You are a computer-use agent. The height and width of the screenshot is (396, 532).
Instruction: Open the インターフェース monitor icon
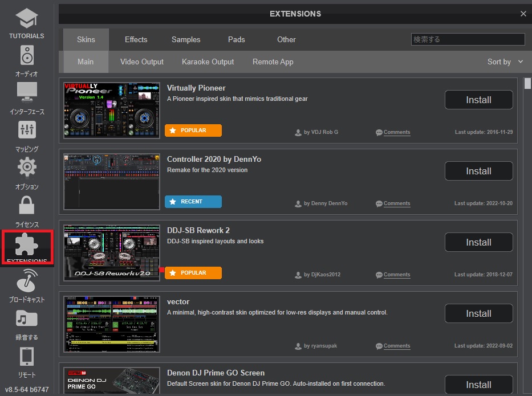27,92
